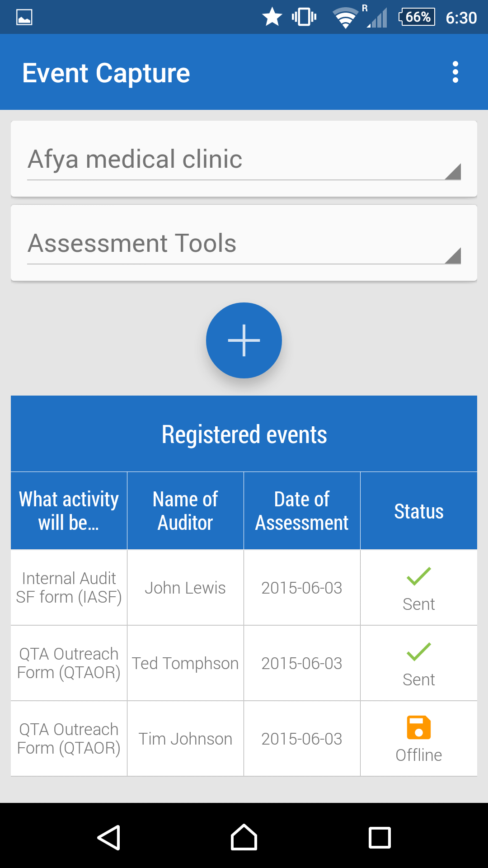Open the recent apps square button
This screenshot has width=488, height=868.
click(380, 838)
